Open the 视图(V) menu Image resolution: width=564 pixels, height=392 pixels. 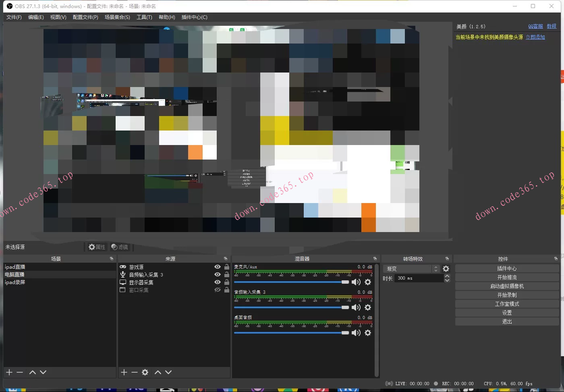58,17
